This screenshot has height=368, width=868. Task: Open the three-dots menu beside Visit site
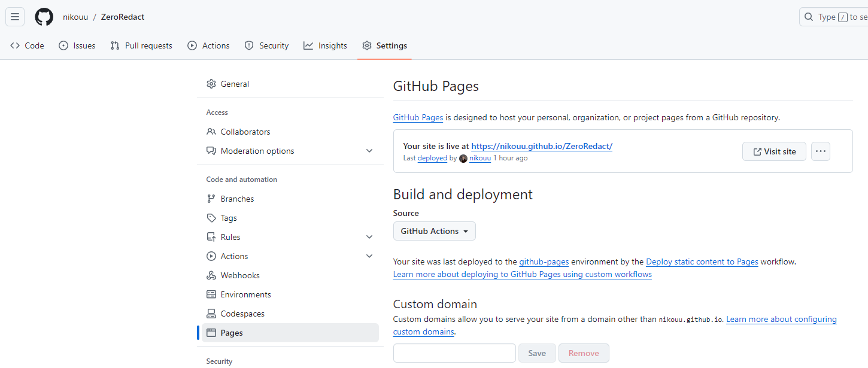(x=821, y=151)
